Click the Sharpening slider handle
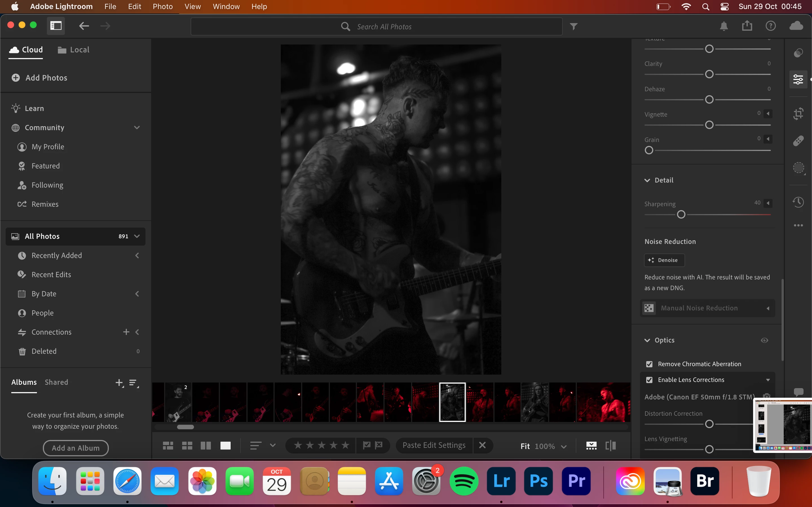 click(681, 215)
